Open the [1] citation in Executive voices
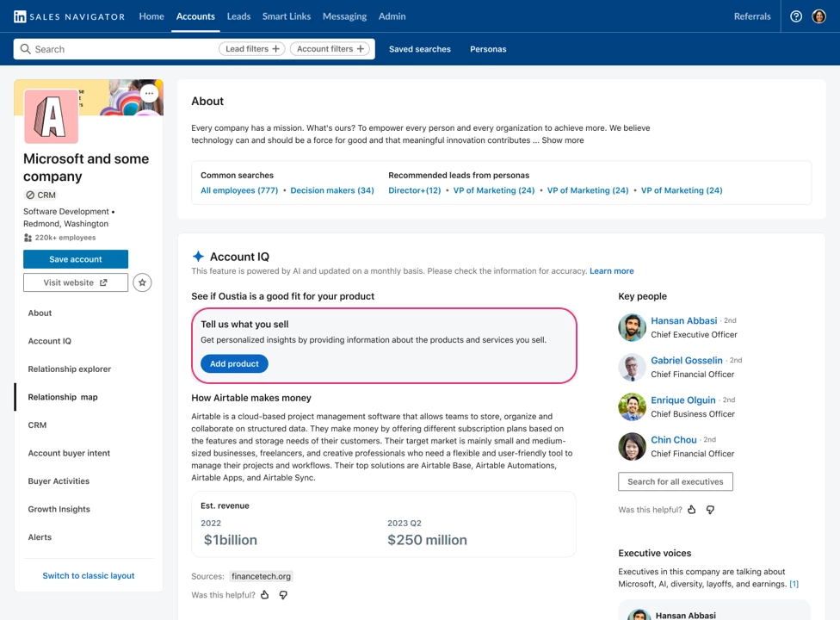This screenshot has height=620, width=840. point(794,584)
